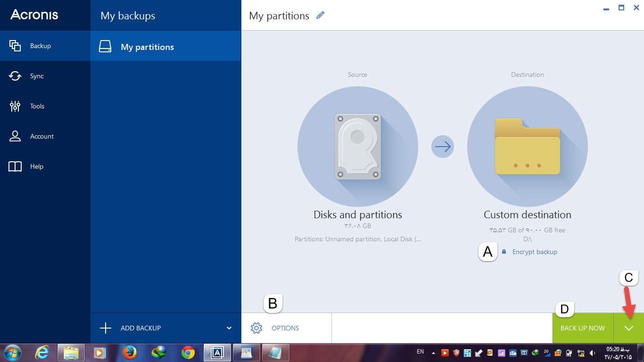Open Help in the sidebar
This screenshot has width=644, height=362.
pyautogui.click(x=45, y=166)
